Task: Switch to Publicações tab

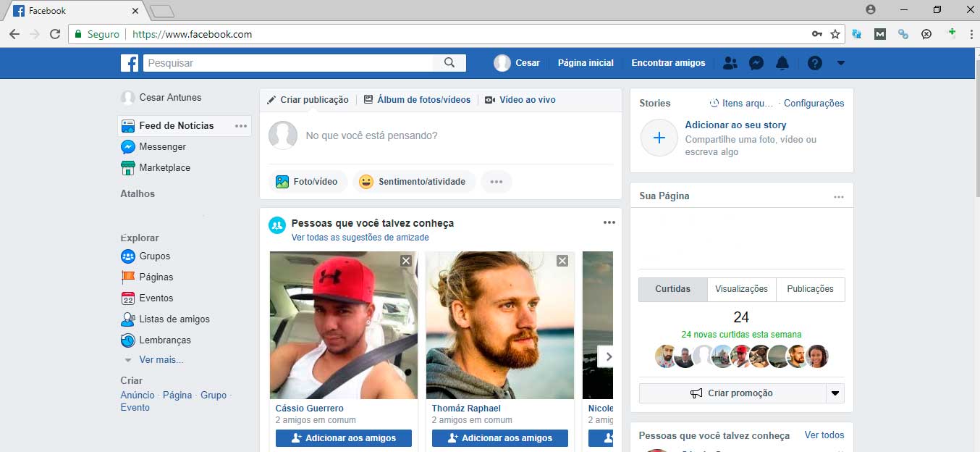Action: point(810,289)
